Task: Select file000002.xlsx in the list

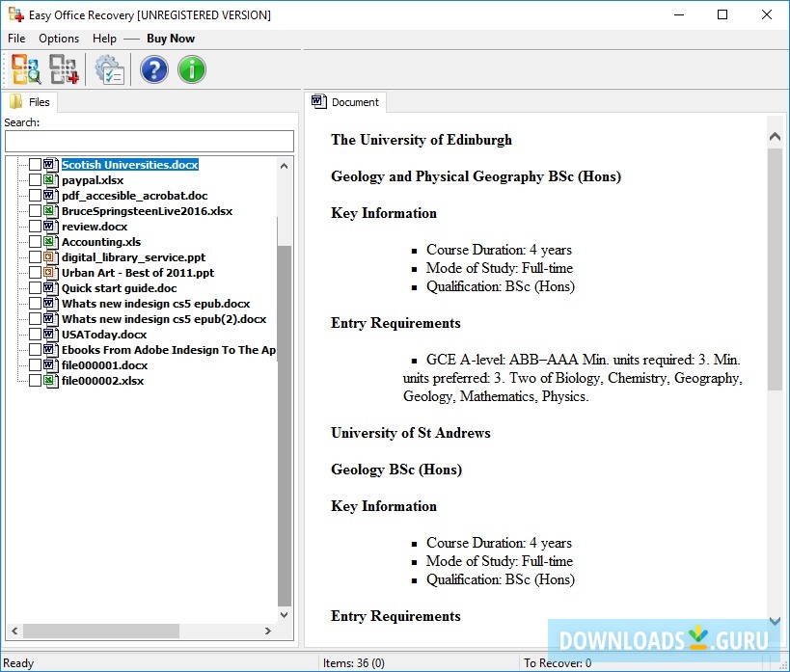Action: coord(103,380)
